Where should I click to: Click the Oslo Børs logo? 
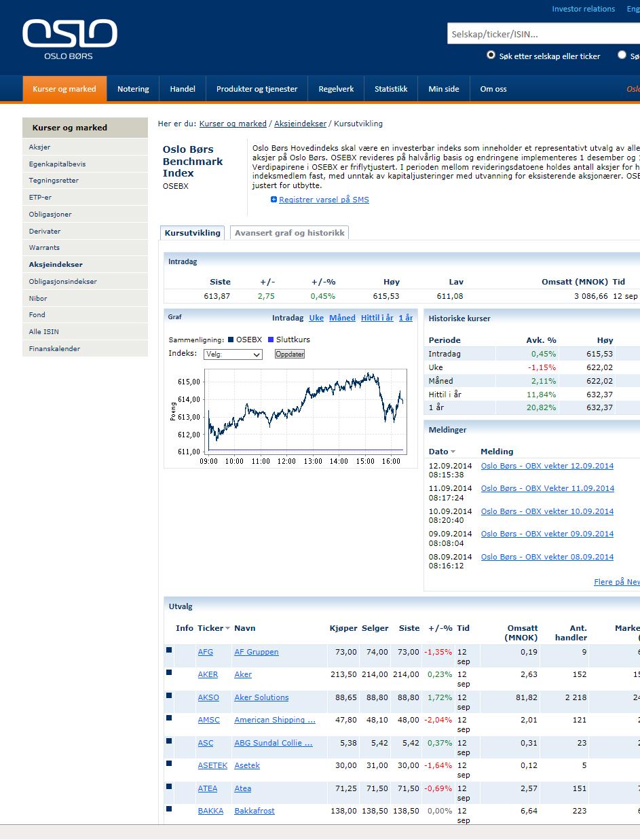69,39
